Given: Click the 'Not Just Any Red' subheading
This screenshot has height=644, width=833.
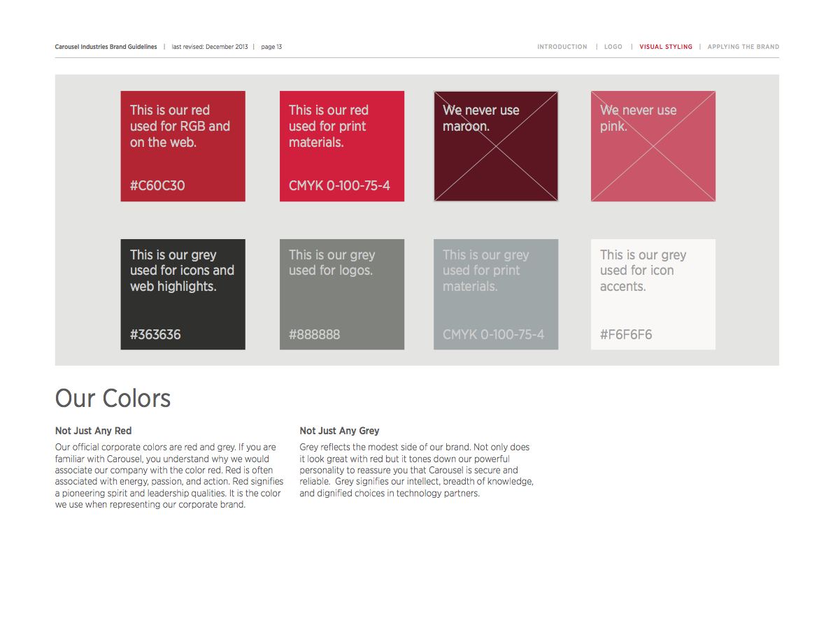Looking at the screenshot, I should point(93,431).
